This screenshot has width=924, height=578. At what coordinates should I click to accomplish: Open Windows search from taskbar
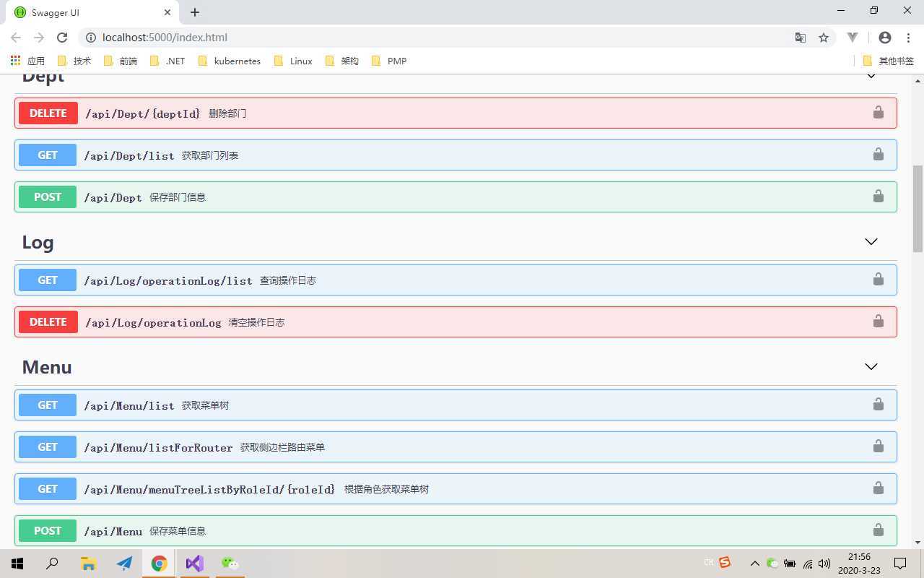52,564
